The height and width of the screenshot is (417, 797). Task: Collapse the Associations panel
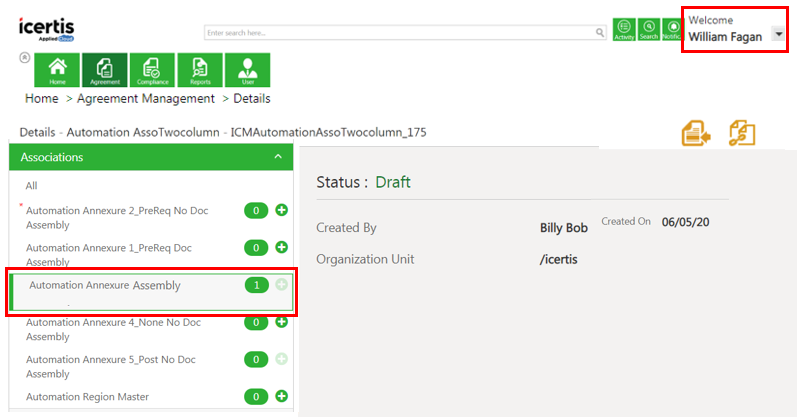278,157
